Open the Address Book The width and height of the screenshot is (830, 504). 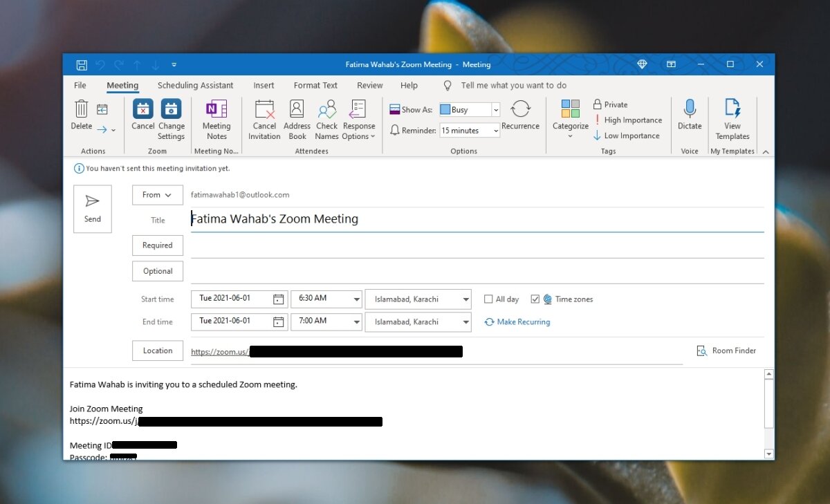[x=297, y=118]
